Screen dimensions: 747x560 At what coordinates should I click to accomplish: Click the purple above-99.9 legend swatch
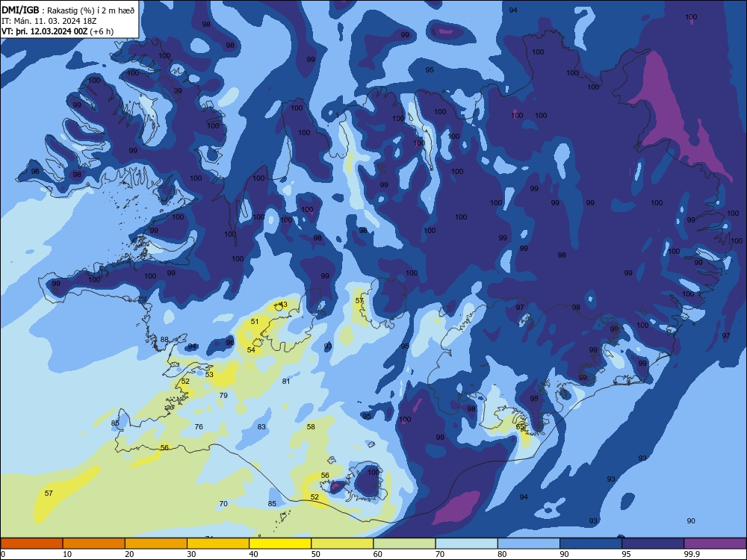(x=715, y=544)
